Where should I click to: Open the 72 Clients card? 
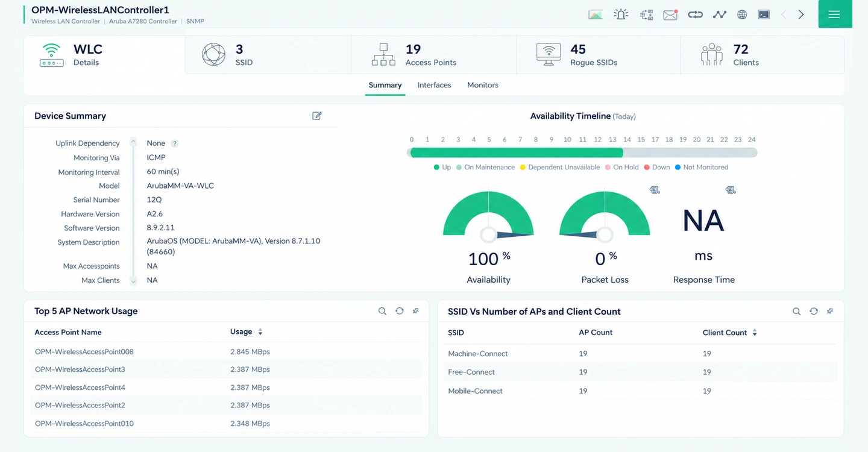tap(762, 55)
